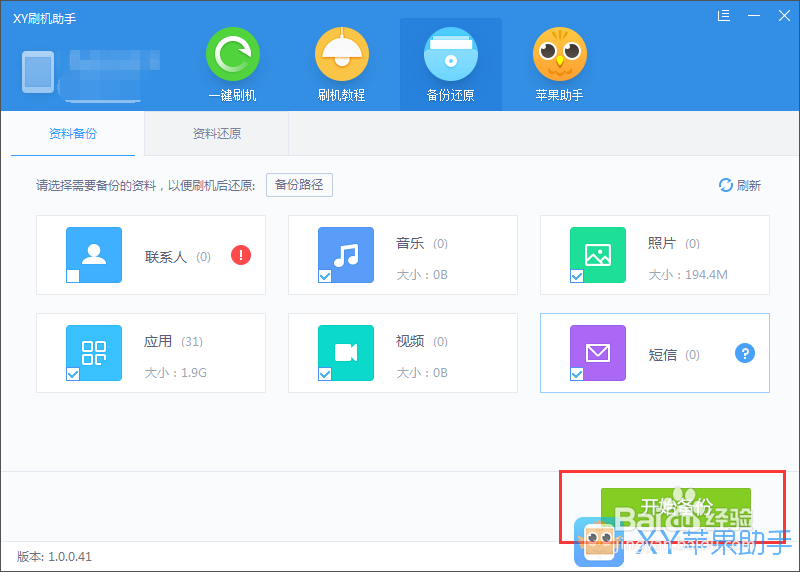800x572 pixels.
Task: Click the 短信 label text
Action: pyautogui.click(x=662, y=355)
